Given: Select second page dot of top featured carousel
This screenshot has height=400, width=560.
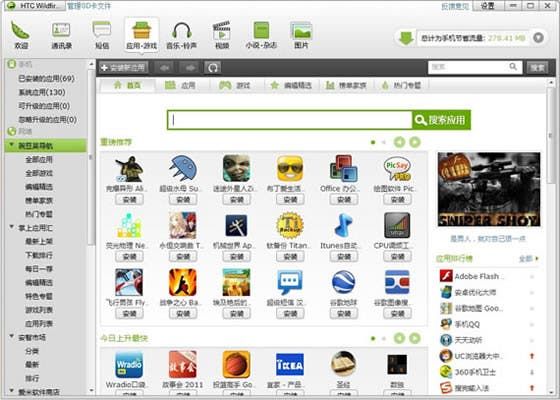Looking at the screenshot, I should [384, 142].
